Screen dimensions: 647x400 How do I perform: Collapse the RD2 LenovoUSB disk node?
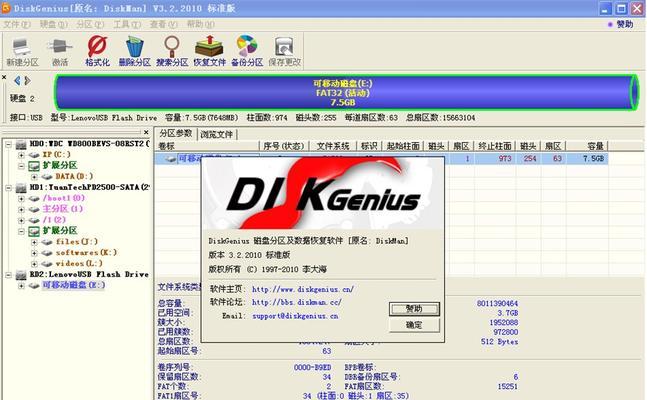pyautogui.click(x=8, y=275)
